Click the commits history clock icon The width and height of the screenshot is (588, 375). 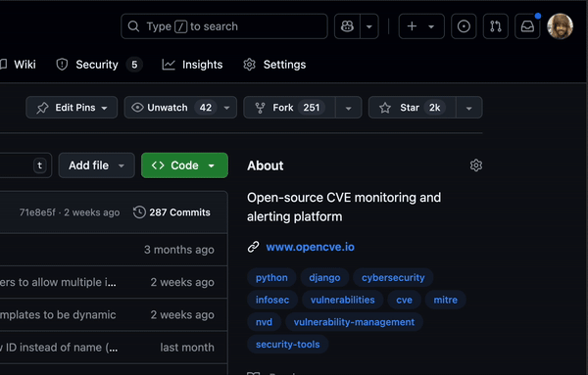pos(139,212)
